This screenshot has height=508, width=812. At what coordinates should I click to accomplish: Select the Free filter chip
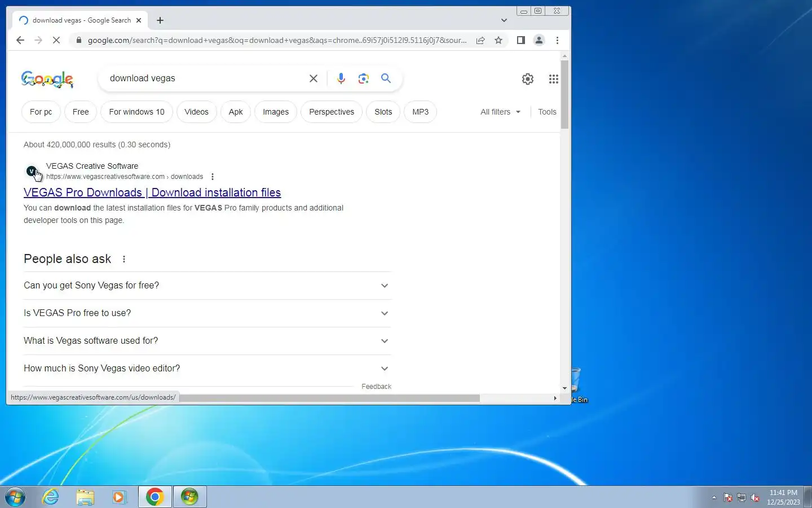tap(81, 112)
